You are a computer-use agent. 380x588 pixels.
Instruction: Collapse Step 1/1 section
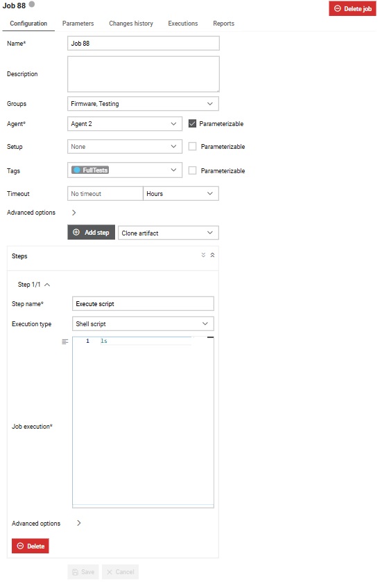(x=47, y=285)
